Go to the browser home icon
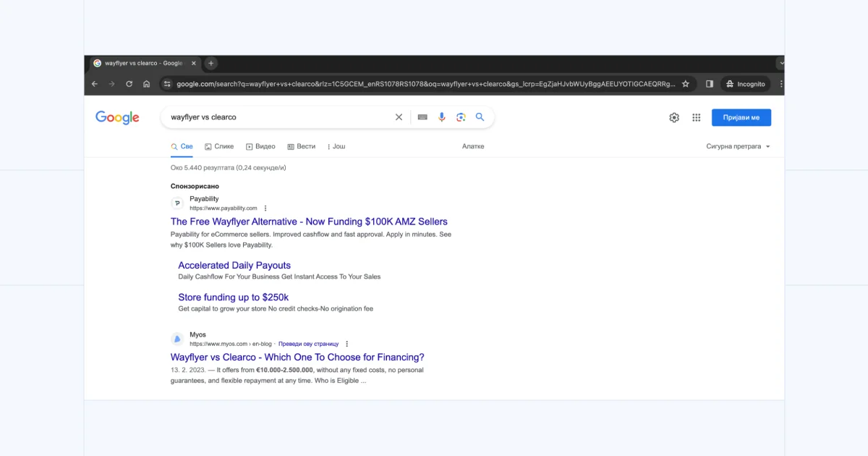 coord(146,84)
